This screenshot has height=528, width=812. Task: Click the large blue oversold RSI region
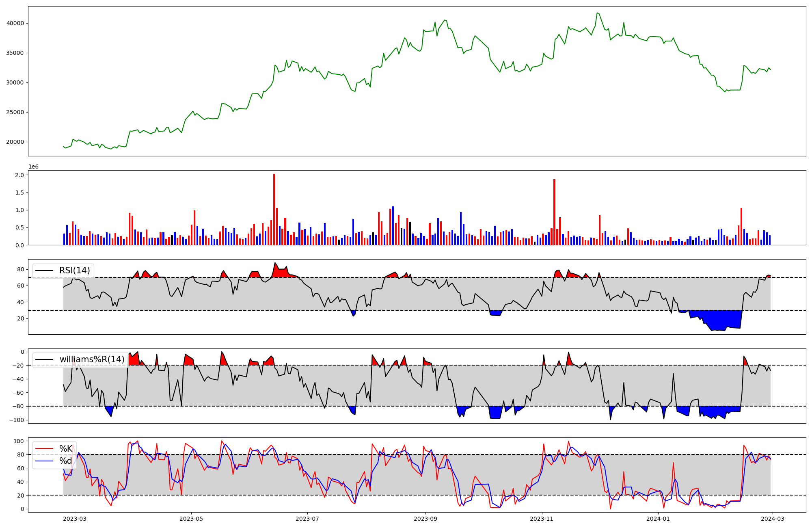(x=719, y=319)
